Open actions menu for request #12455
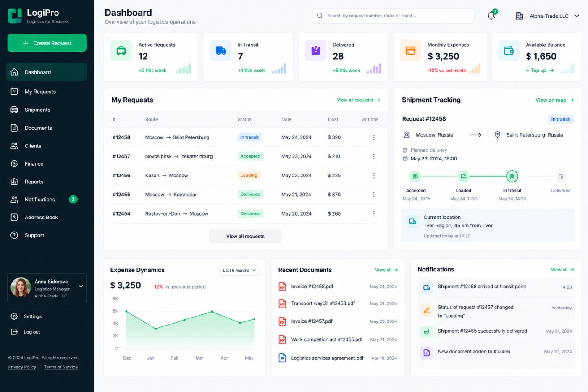Screen dimensions: 588x392 pyautogui.click(x=373, y=195)
